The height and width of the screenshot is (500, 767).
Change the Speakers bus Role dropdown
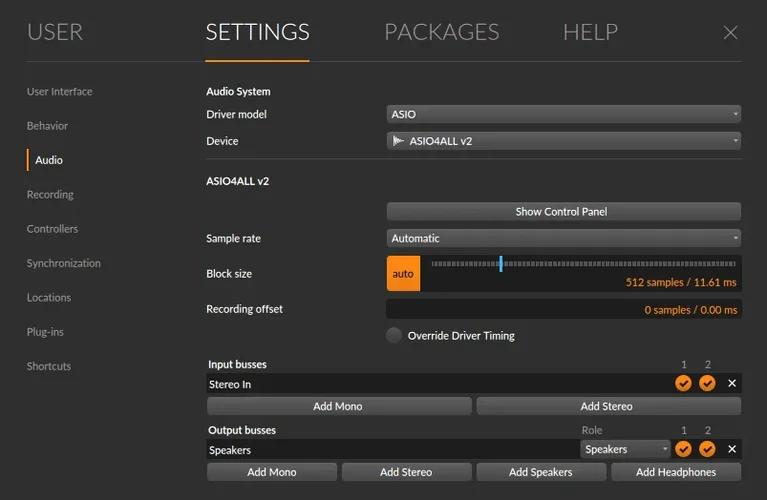point(626,450)
